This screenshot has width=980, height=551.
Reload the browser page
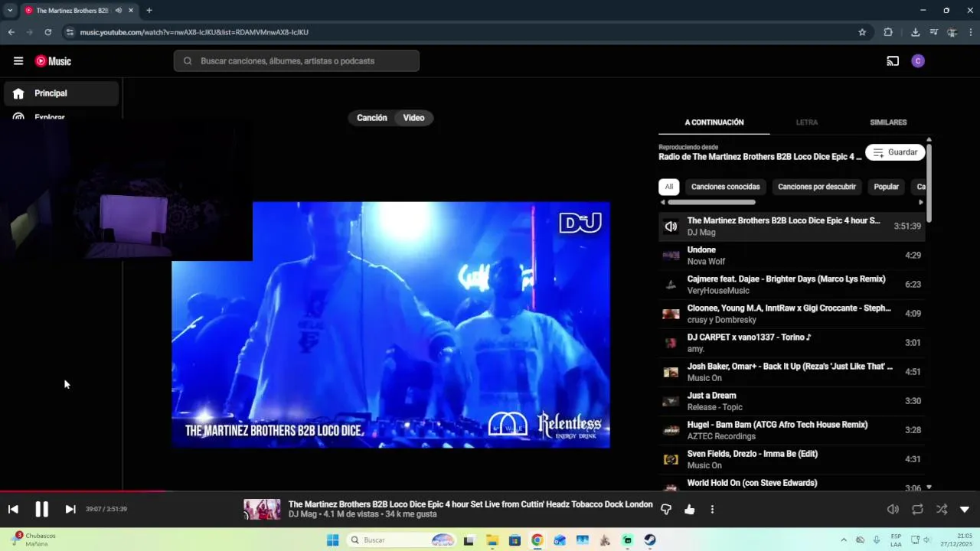47,32
